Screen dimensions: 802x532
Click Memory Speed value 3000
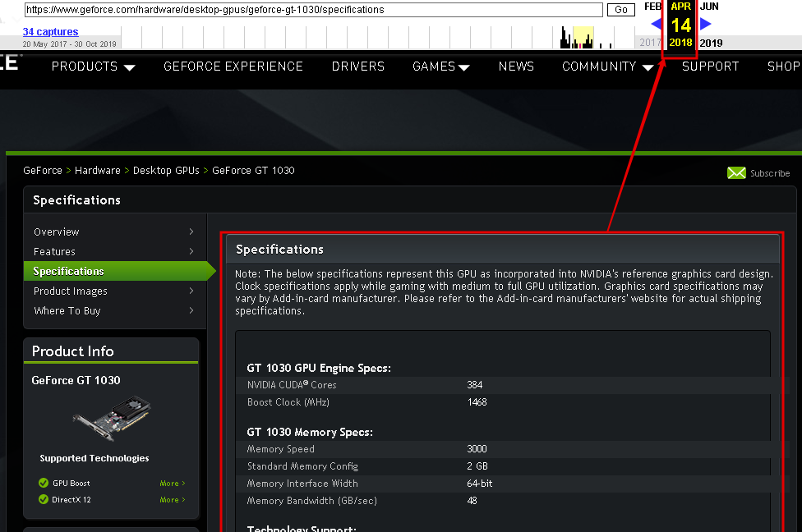point(477,449)
